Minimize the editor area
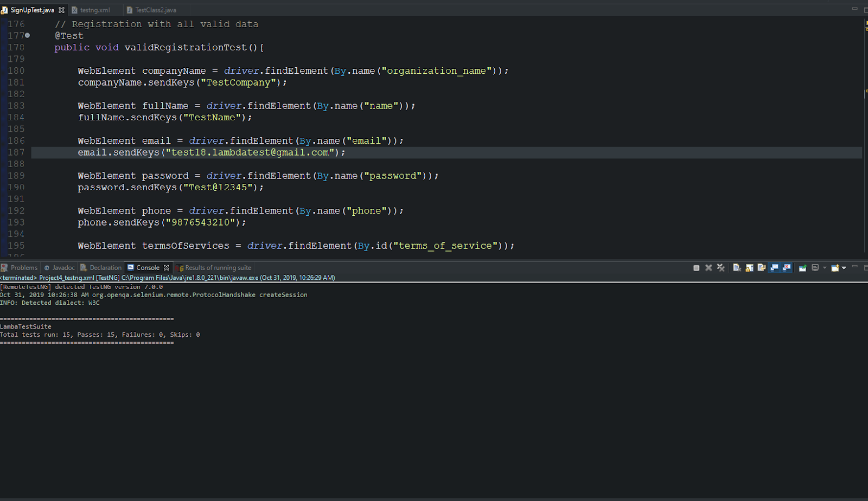 (854, 9)
